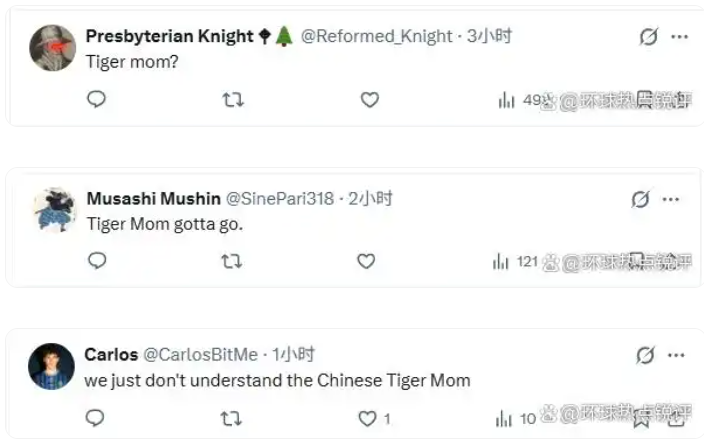Like the "Tiger mom?" tweet
The height and width of the screenshot is (442, 704).
(369, 99)
